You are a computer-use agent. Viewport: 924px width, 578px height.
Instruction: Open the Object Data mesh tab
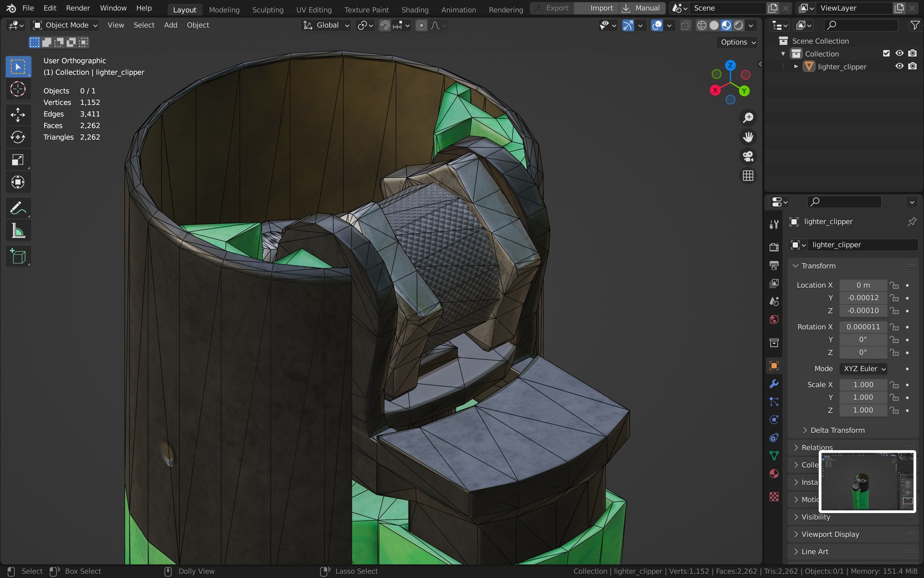coord(774,455)
